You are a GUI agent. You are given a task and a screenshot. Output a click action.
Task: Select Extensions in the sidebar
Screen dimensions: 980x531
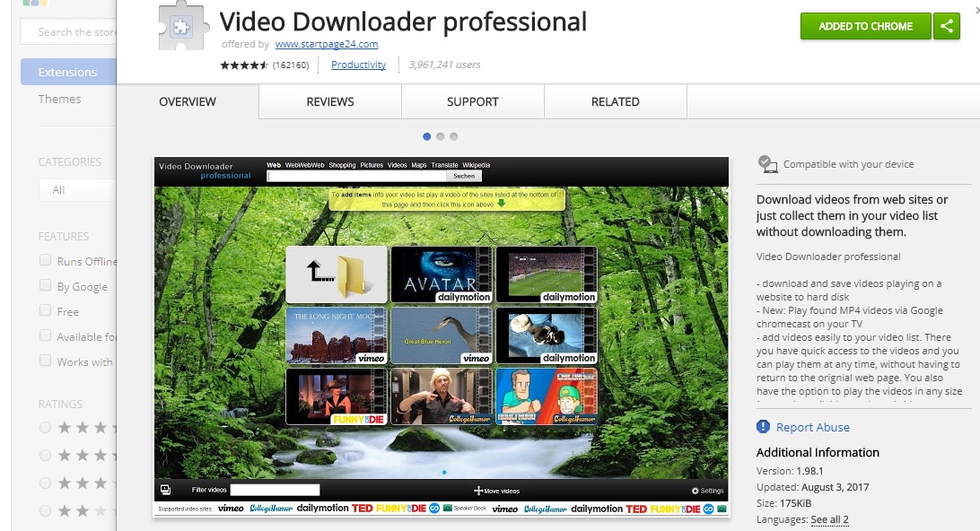[x=69, y=72]
